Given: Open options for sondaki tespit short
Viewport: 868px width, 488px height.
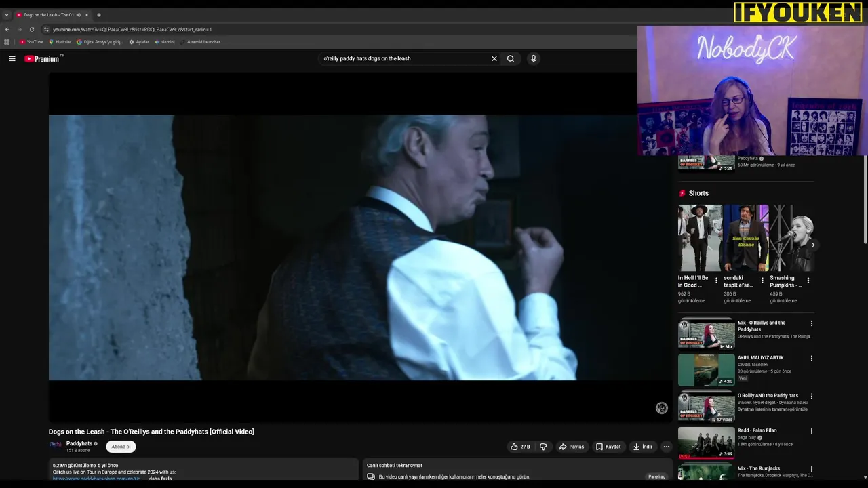Looking at the screenshot, I should (x=762, y=281).
